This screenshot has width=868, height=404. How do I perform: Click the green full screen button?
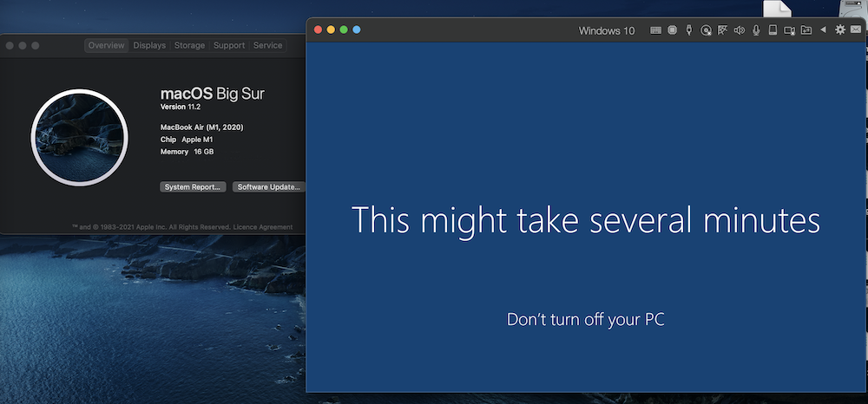[344, 29]
